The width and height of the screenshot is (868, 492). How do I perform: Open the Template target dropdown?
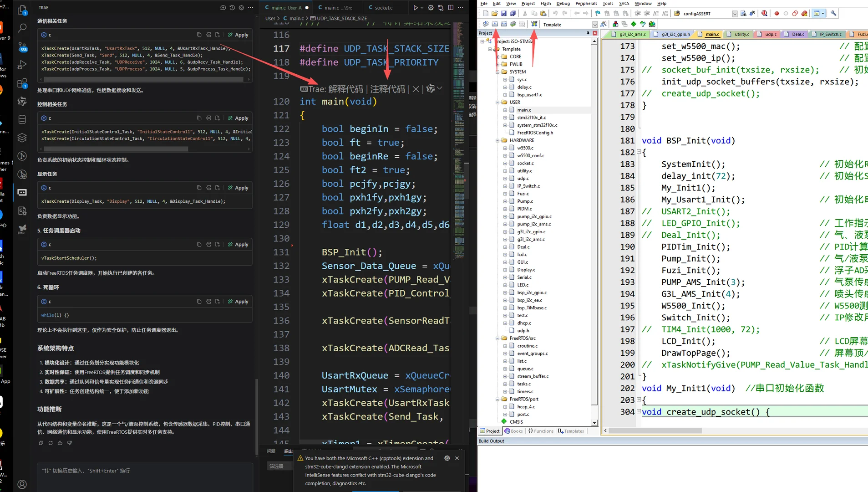[x=594, y=25]
